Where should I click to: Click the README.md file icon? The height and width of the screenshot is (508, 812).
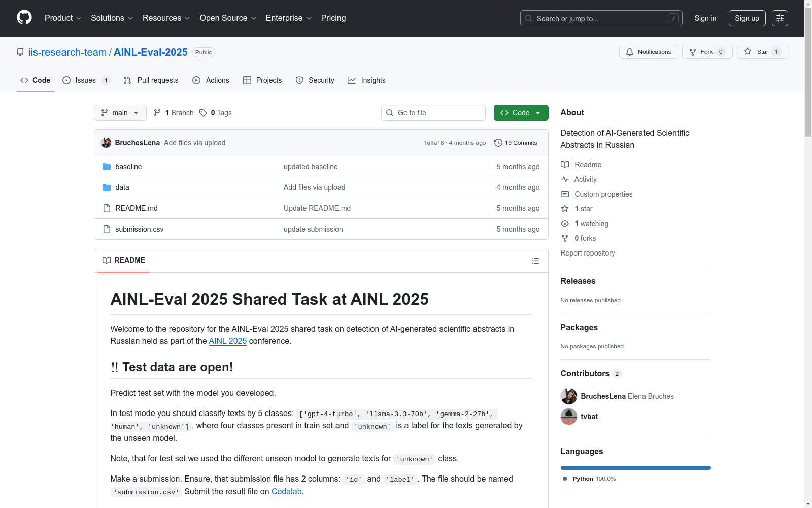[107, 208]
